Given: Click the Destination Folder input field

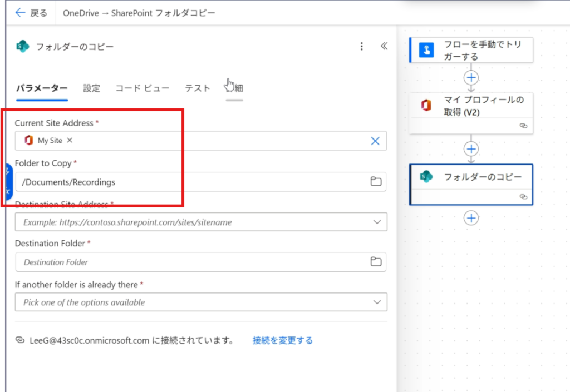Looking at the screenshot, I should coord(189,262).
